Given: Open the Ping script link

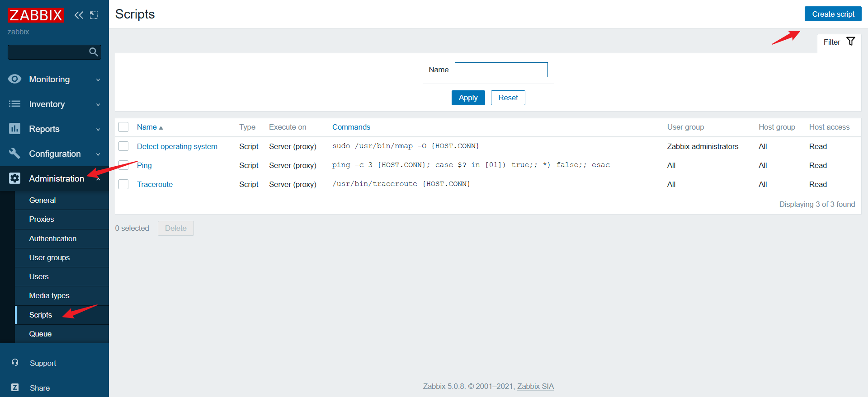Looking at the screenshot, I should pos(144,165).
